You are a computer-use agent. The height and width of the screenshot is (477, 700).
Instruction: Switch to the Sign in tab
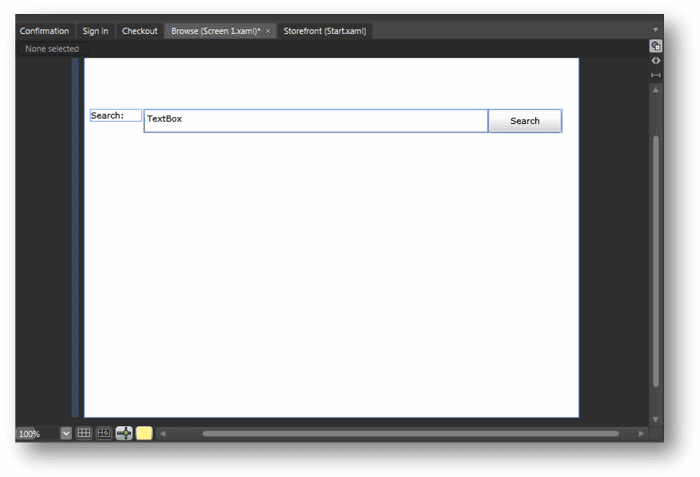(96, 31)
